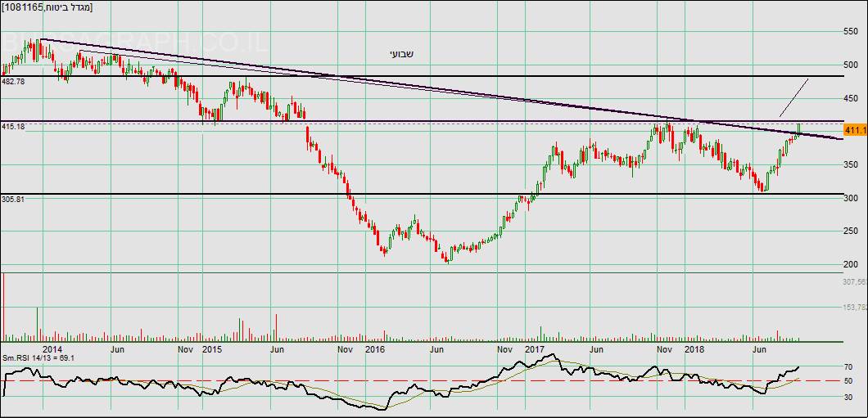Click the שבועי weekly timeframe label
868x418 pixels.
coord(400,54)
